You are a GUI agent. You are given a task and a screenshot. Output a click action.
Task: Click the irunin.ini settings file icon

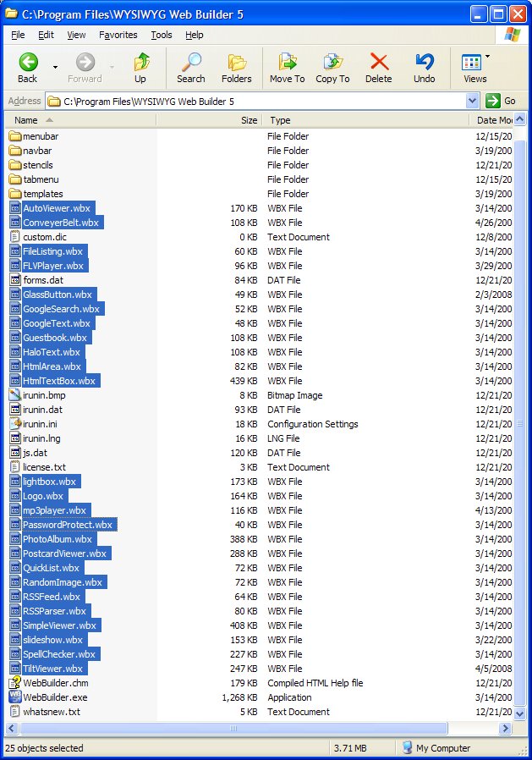click(x=15, y=424)
